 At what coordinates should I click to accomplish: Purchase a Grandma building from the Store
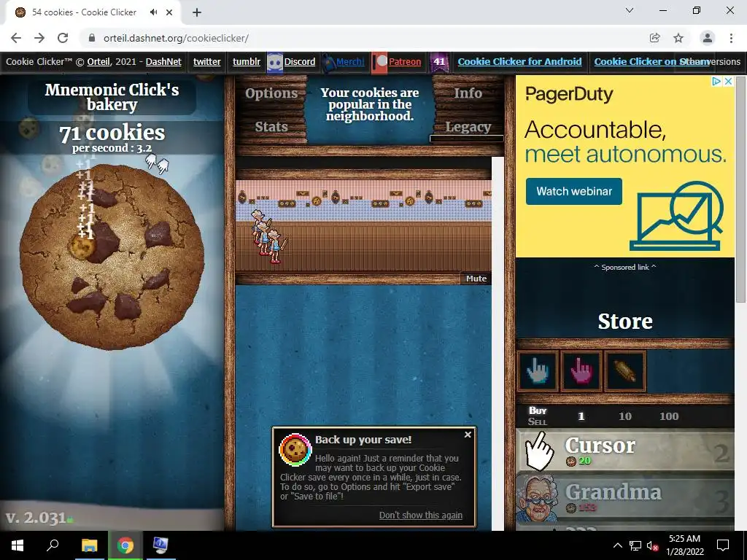[x=625, y=497]
